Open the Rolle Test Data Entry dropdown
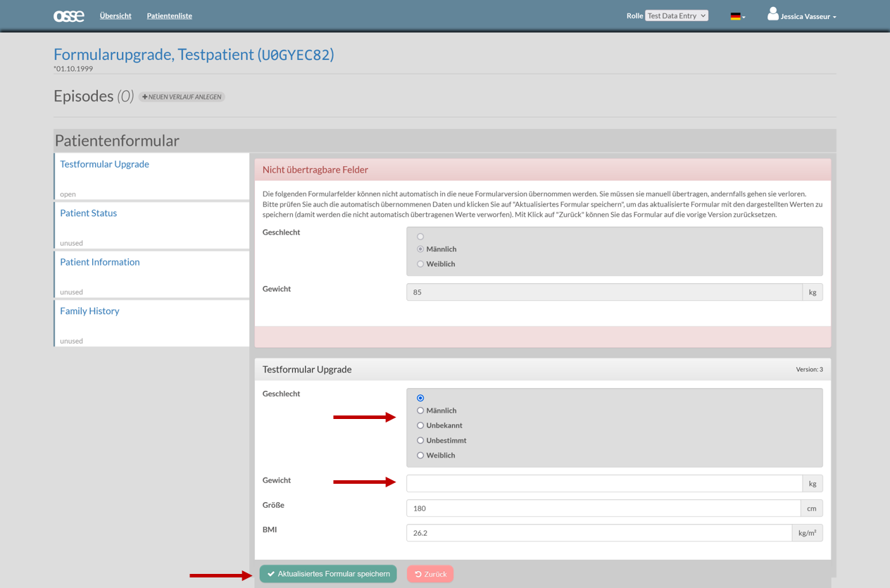The height and width of the screenshot is (588, 890). [677, 15]
